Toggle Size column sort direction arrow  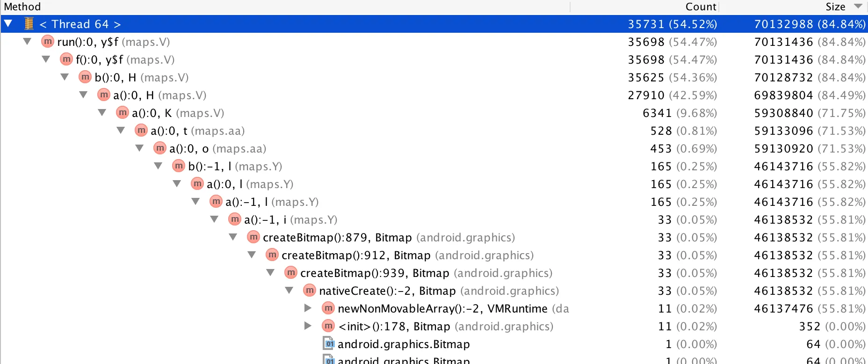(x=858, y=6)
